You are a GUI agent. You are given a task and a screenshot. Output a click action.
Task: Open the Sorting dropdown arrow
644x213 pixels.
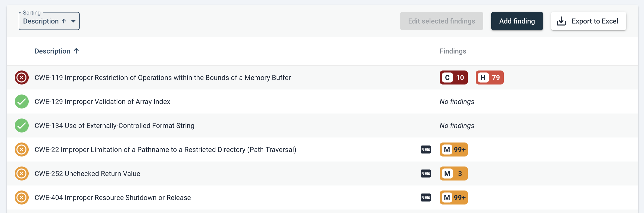click(73, 21)
